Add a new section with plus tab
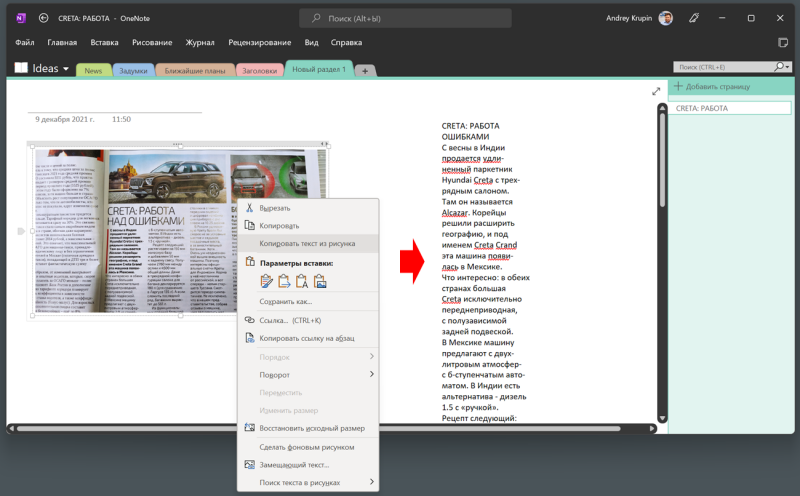The height and width of the screenshot is (496, 800). tap(365, 71)
